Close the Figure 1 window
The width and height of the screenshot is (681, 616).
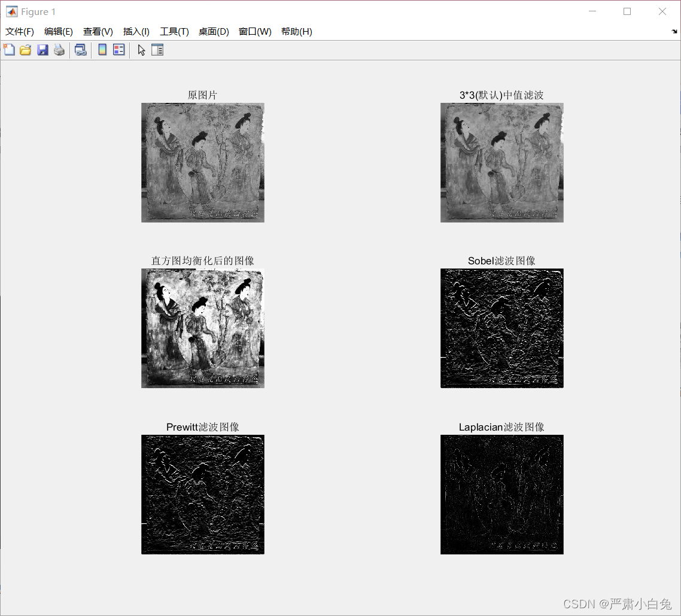662,12
